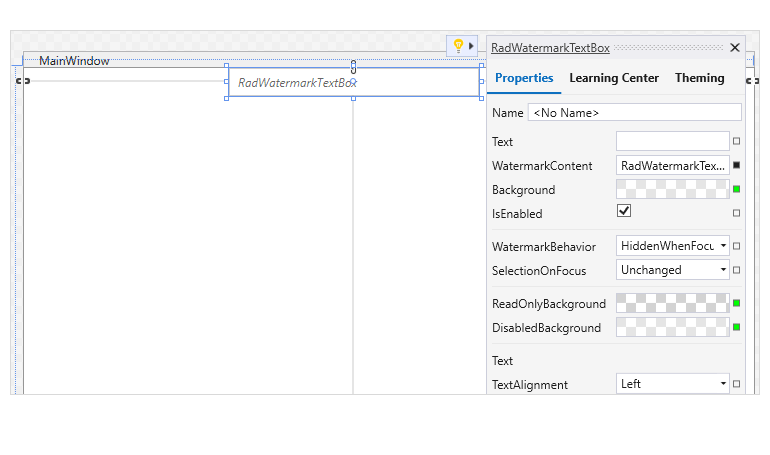This screenshot has height=455, width=770.
Task: Click the Text property marker square
Action: [736, 141]
